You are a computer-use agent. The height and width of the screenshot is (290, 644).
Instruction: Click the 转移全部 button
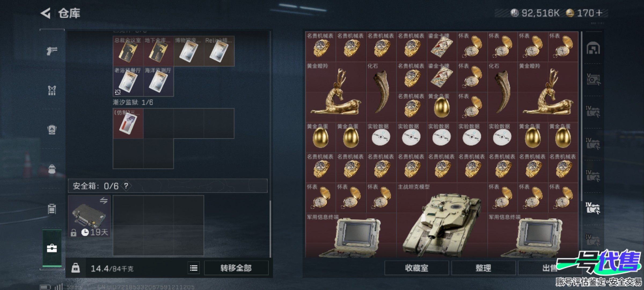[x=236, y=268]
